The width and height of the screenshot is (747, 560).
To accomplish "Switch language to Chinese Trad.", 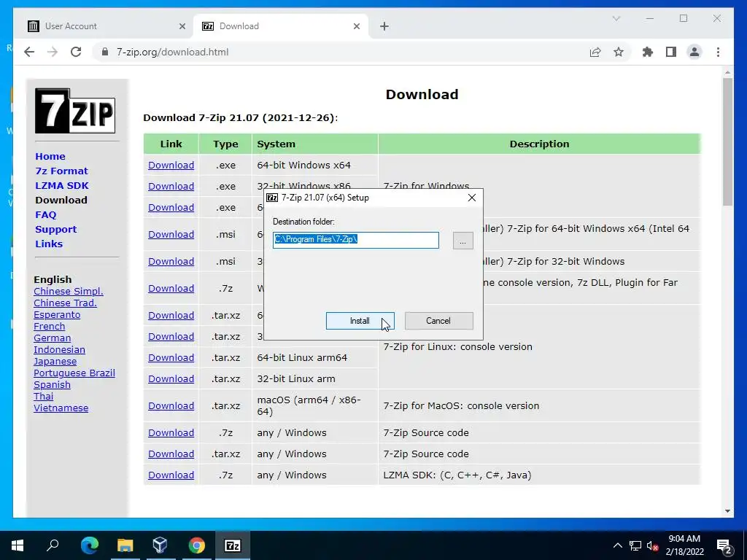I will click(x=65, y=303).
